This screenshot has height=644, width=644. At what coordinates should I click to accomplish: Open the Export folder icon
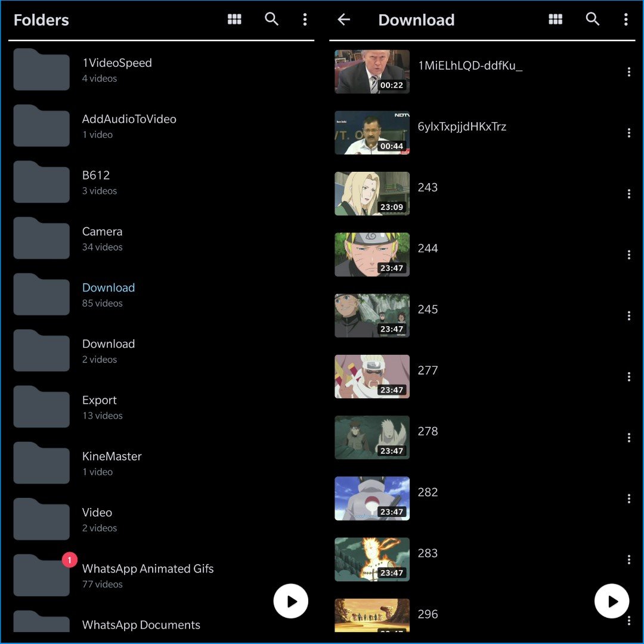point(42,407)
